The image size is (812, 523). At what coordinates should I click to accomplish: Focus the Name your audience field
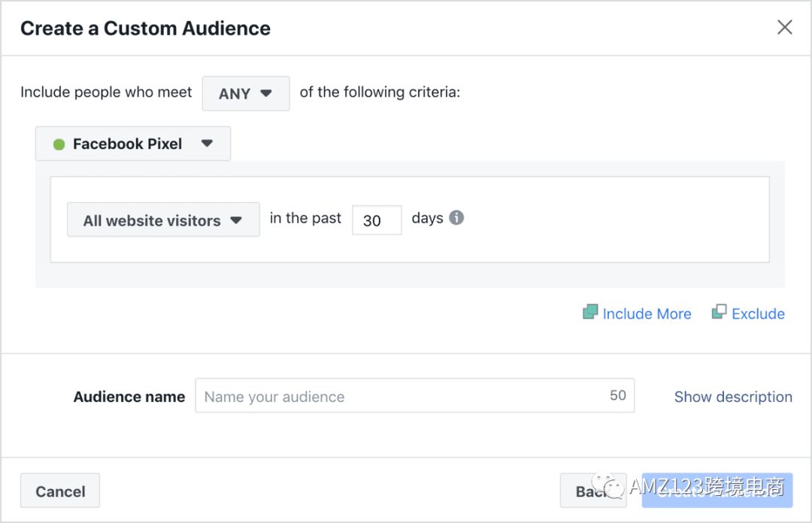click(398, 396)
